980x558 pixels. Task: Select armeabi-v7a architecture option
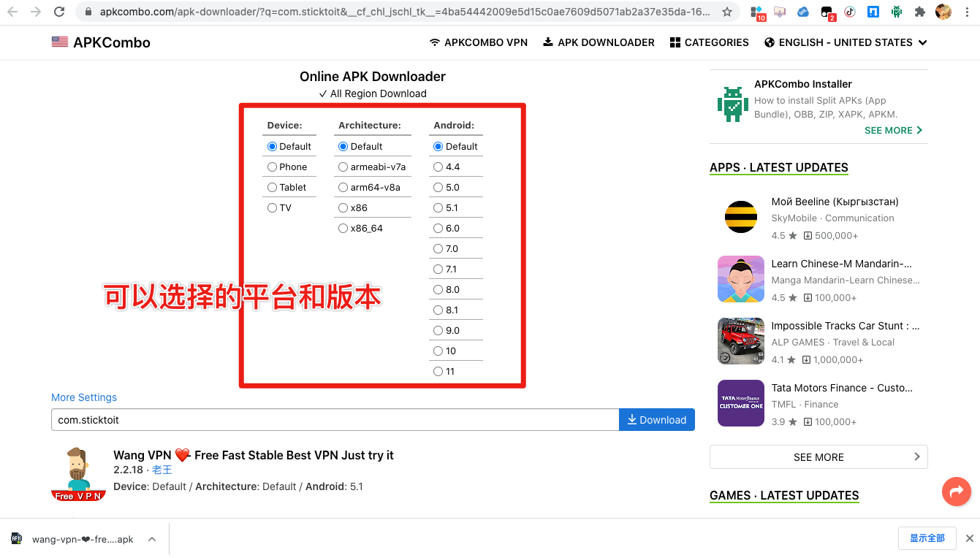(343, 167)
